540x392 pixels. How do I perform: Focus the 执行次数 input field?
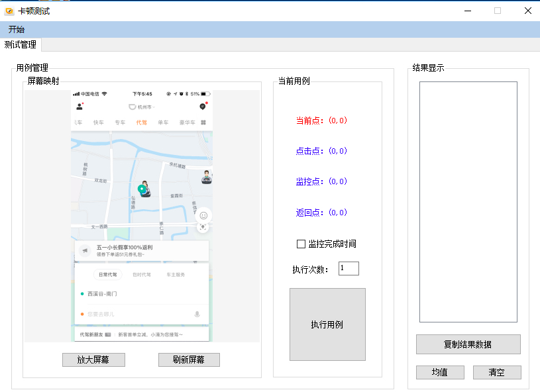(x=349, y=269)
